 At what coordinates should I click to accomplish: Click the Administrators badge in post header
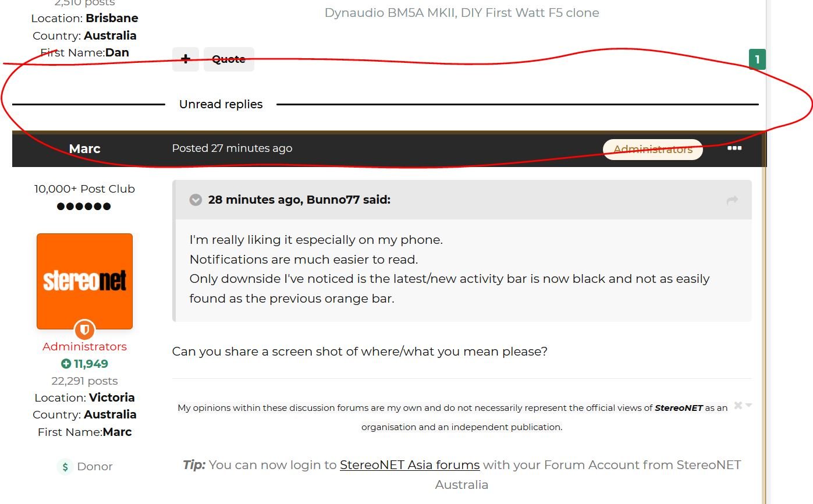coord(652,150)
